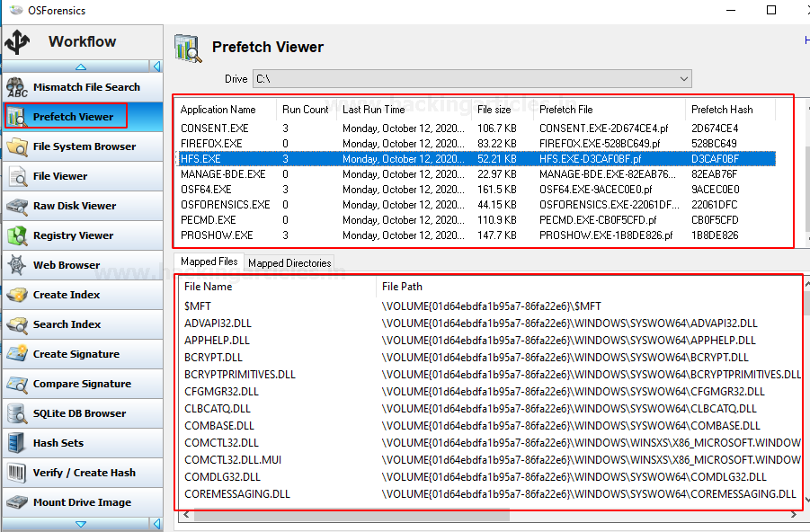Select the PROSHOW.EXE row

point(476,235)
